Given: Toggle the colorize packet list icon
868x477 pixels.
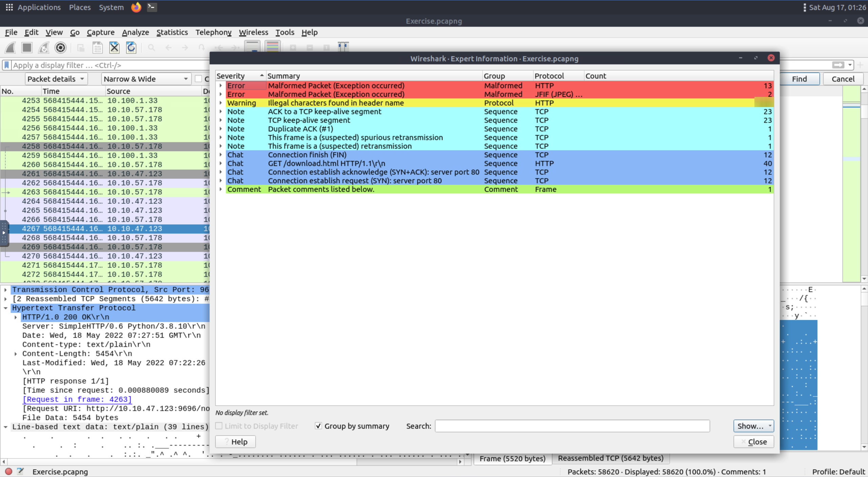Looking at the screenshot, I should click(273, 47).
